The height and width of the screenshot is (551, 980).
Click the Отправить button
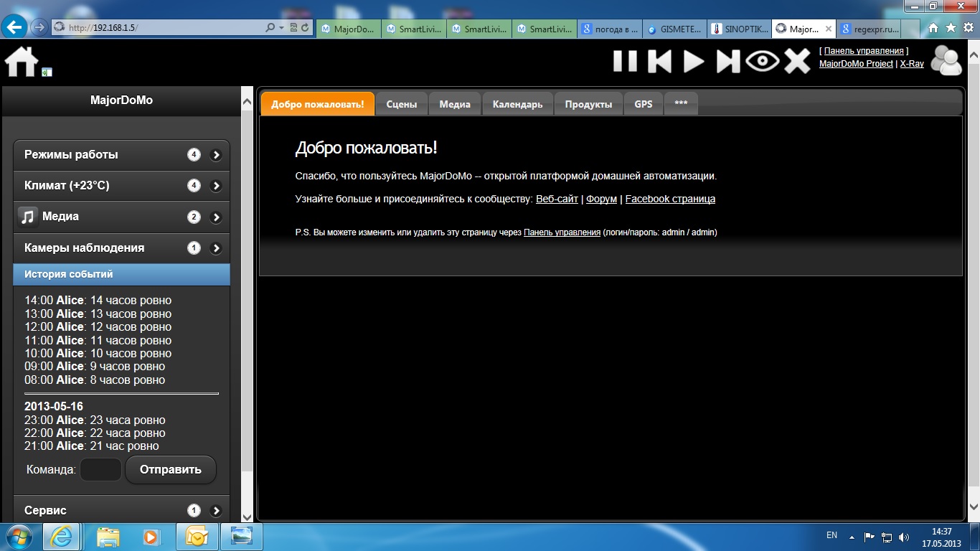pos(171,470)
